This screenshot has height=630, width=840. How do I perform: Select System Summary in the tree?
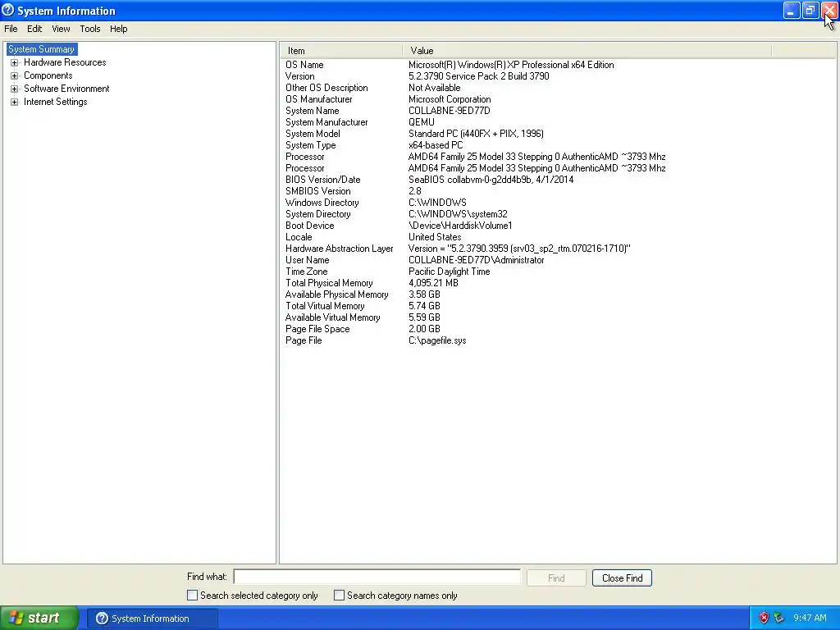[x=42, y=49]
